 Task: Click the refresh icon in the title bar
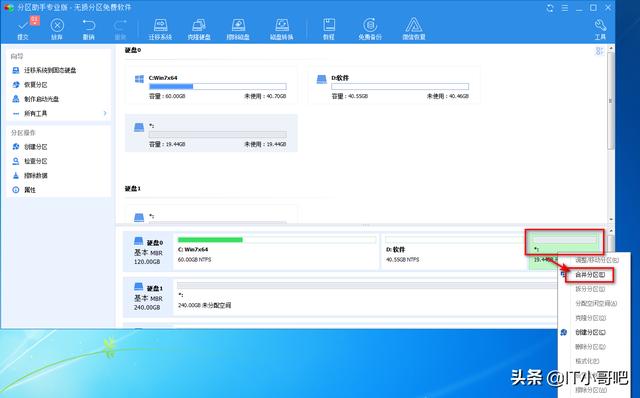coord(550,8)
